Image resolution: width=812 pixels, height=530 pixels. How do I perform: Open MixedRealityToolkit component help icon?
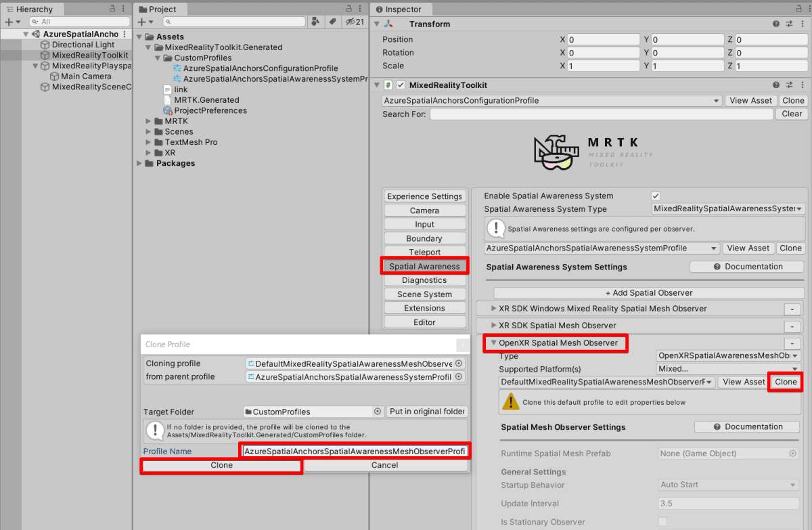tap(776, 85)
